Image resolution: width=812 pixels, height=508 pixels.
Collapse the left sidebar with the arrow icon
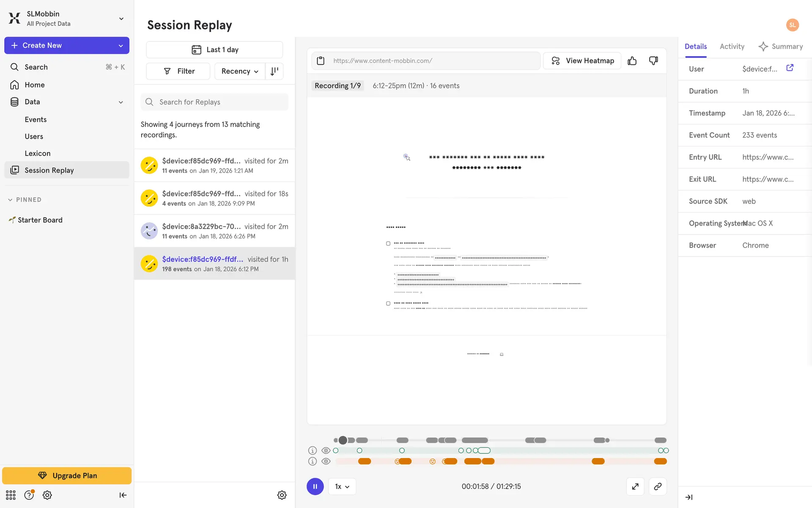[x=123, y=495]
